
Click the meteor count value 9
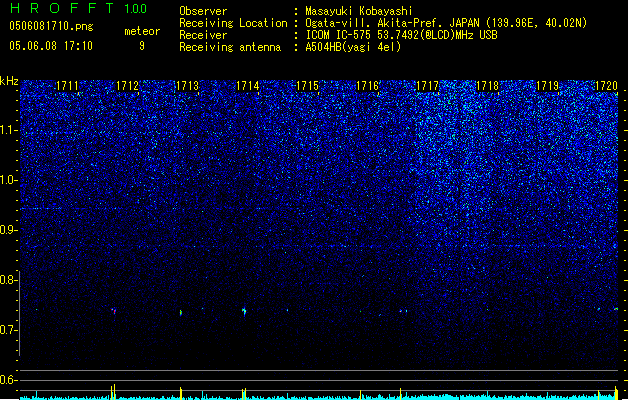[x=142, y=46]
